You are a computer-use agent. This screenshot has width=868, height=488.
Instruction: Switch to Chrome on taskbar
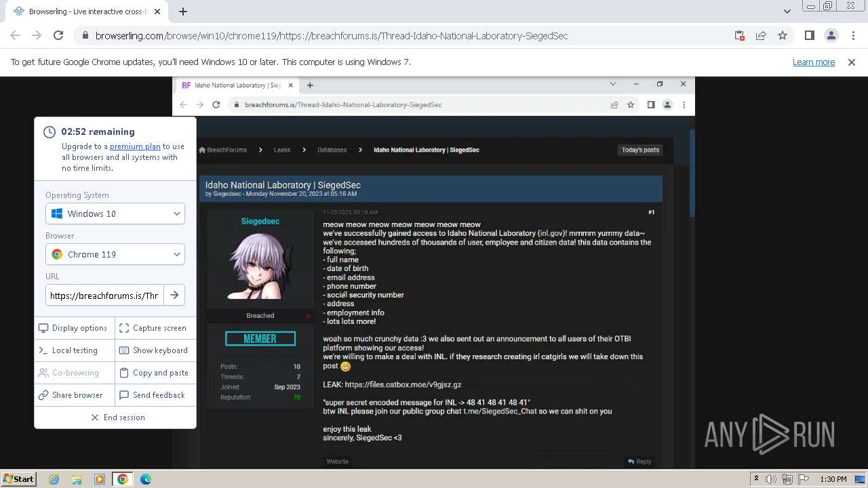pyautogui.click(x=123, y=479)
